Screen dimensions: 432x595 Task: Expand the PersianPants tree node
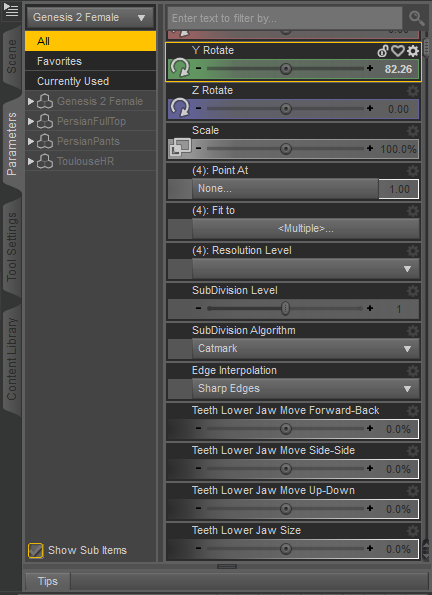pyautogui.click(x=31, y=141)
